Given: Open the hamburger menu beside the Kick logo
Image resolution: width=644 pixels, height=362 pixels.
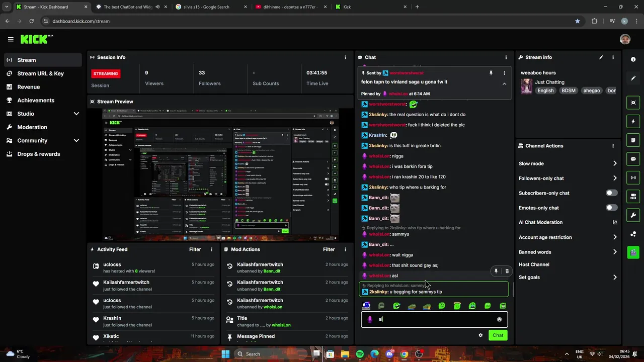Looking at the screenshot, I should click(11, 39).
